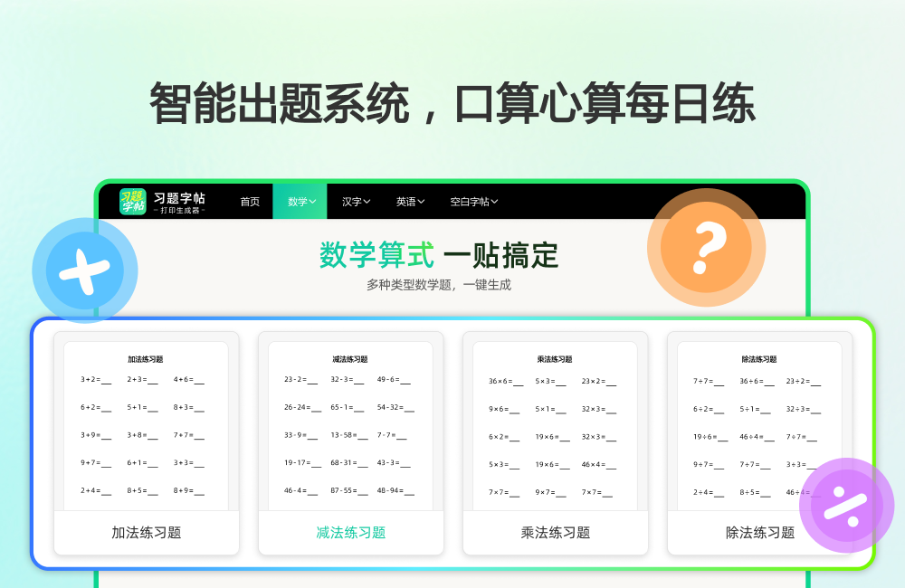Image resolution: width=905 pixels, height=588 pixels.
Task: Click the 加法练习题 label link
Action: 146,533
